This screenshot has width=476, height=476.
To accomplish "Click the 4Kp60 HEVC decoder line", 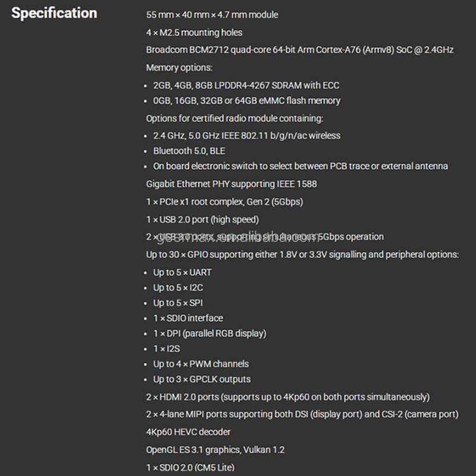I will coord(188,432).
